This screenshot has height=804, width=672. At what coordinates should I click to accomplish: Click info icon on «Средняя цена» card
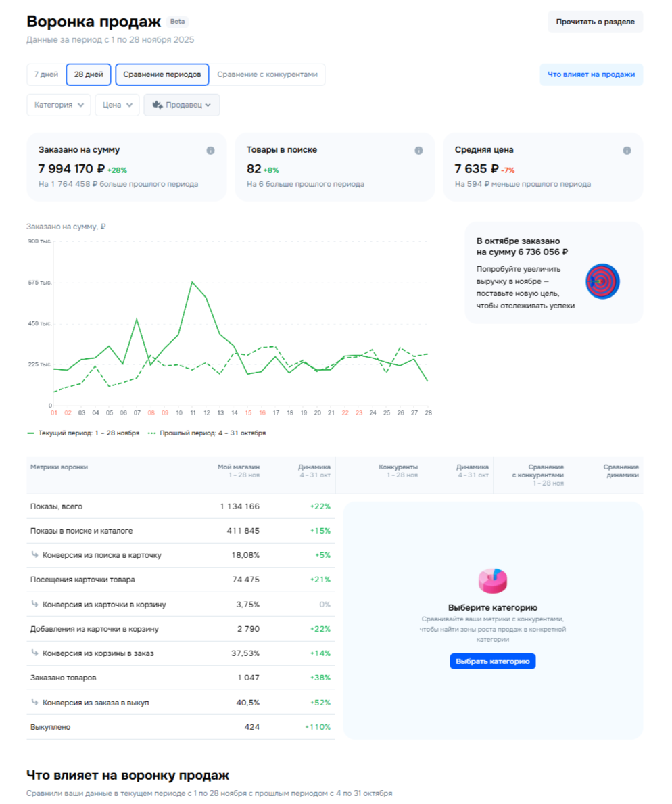coord(627,151)
